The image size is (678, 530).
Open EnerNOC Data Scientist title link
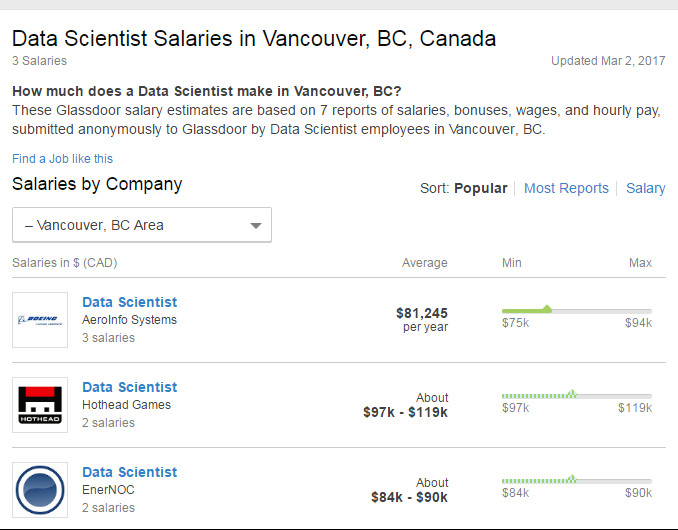(129, 472)
